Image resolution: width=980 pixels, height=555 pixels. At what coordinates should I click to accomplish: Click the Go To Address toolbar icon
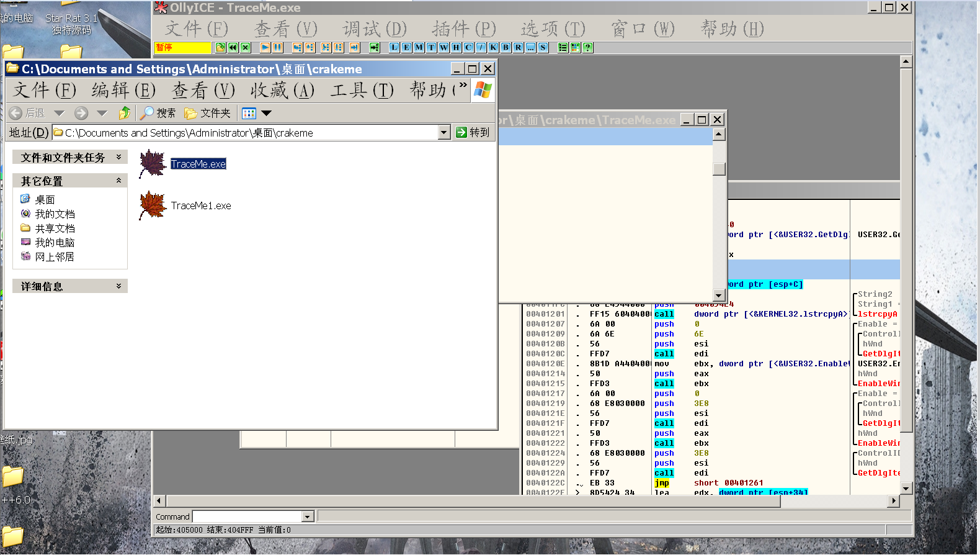pyautogui.click(x=374, y=47)
